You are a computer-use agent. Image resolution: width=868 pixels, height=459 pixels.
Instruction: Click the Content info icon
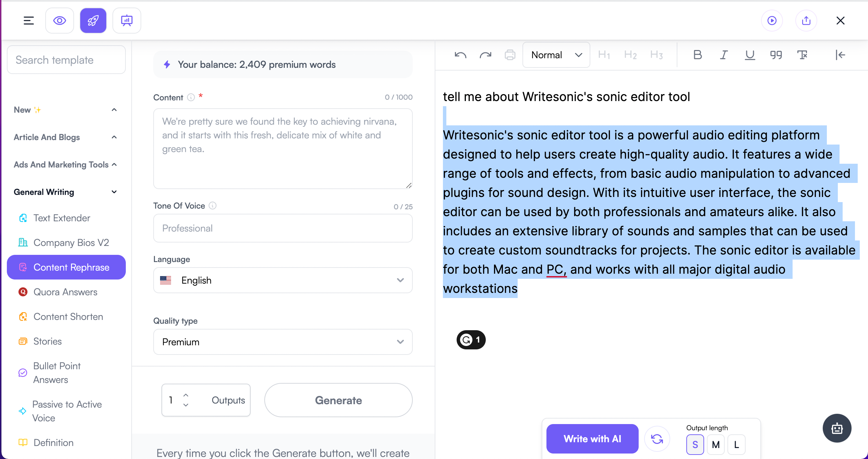pos(191,98)
